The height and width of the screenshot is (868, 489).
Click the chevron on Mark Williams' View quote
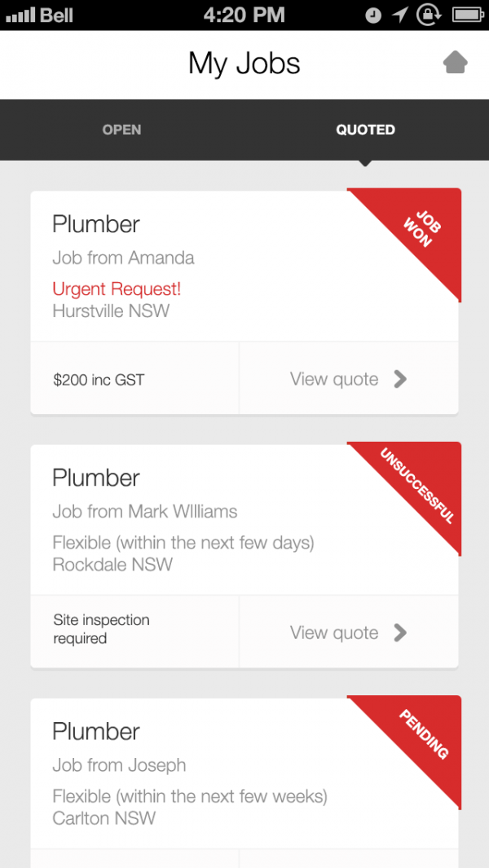click(x=400, y=632)
